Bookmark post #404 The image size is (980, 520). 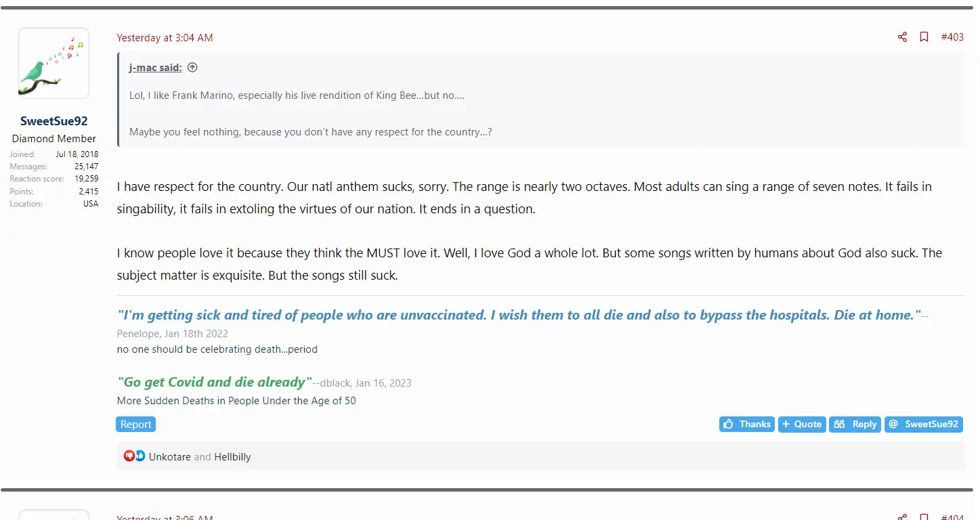coord(924,517)
